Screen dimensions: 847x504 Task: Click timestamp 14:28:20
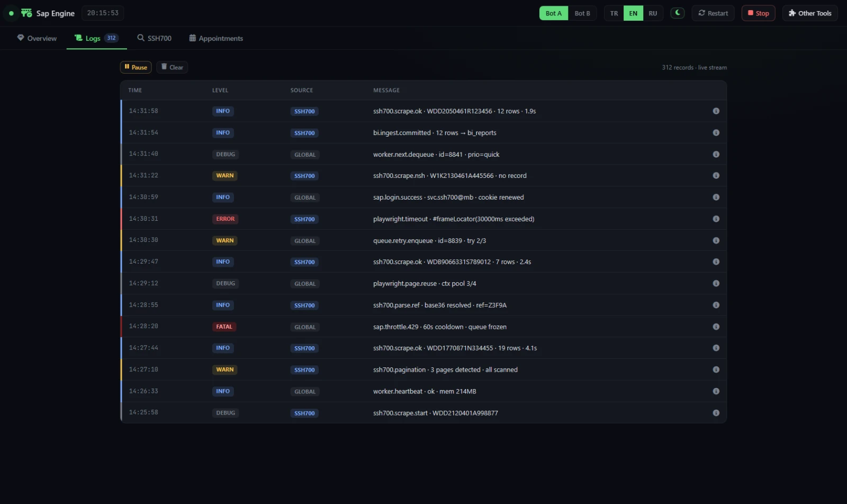(143, 327)
